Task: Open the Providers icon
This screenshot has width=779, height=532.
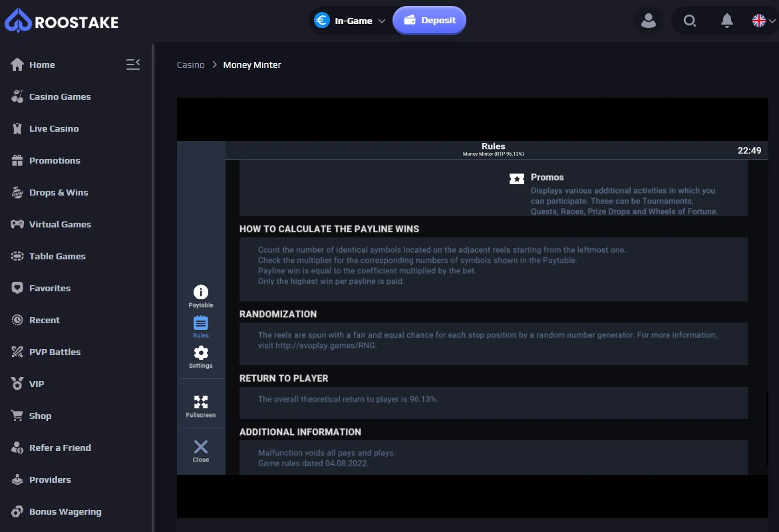Action: 17,479
